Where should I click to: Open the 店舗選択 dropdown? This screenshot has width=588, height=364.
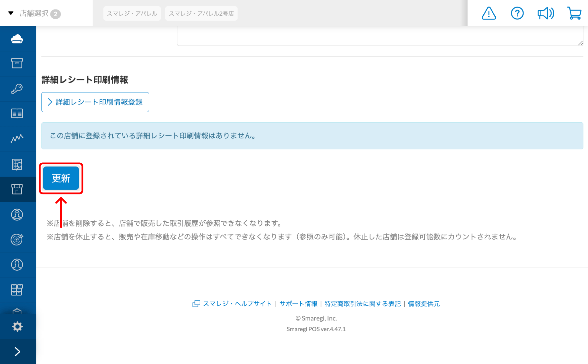click(x=34, y=13)
